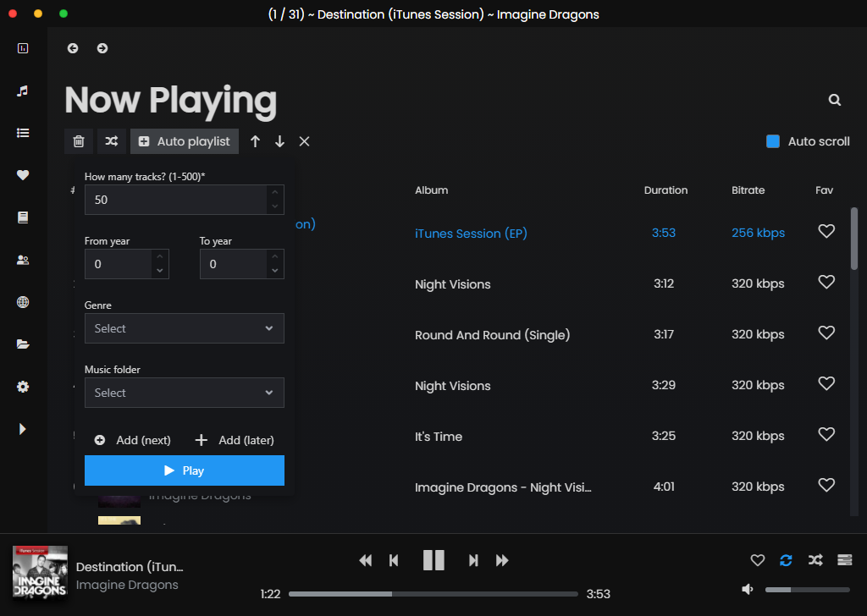Pause the current song
The width and height of the screenshot is (867, 616).
tap(433, 560)
